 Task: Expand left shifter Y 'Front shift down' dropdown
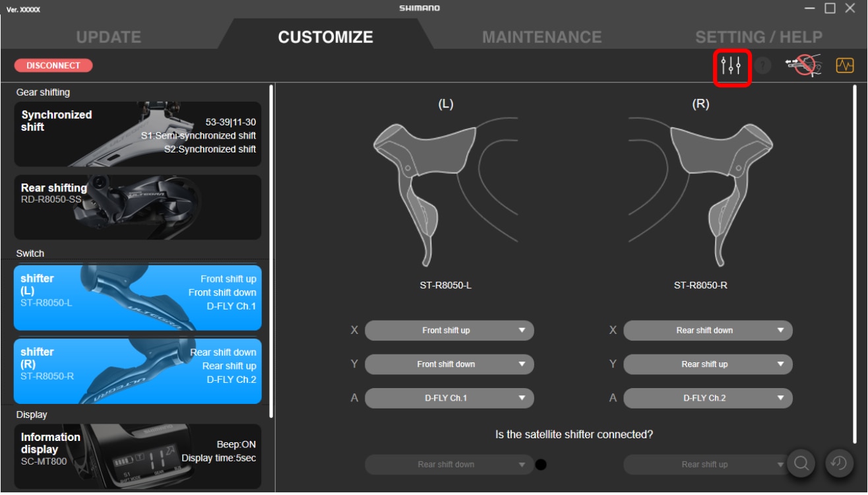click(x=449, y=364)
